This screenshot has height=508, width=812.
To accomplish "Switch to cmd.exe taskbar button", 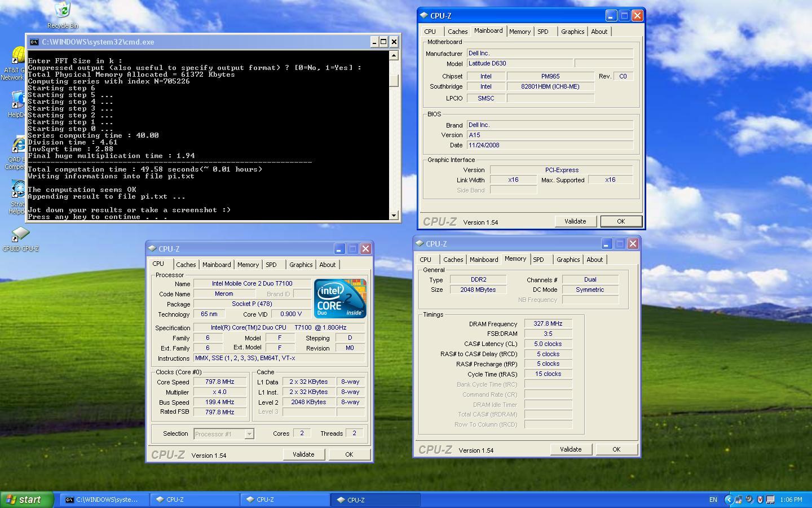I will pyautogui.click(x=104, y=500).
